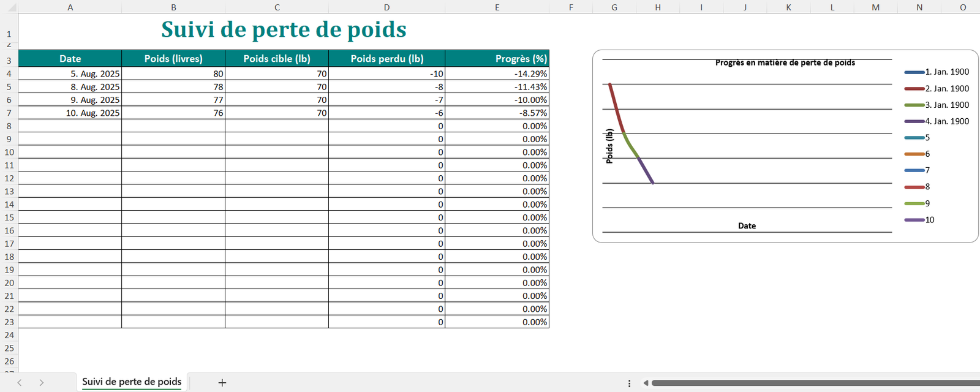Select the 'Poids (livres)' header cell
This screenshot has width=980, height=392.
click(x=173, y=59)
